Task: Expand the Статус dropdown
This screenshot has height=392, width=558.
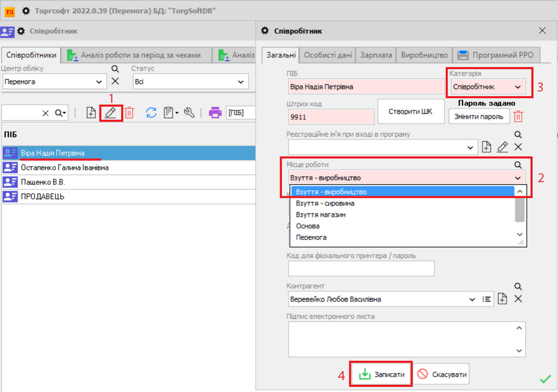Action: click(x=241, y=82)
